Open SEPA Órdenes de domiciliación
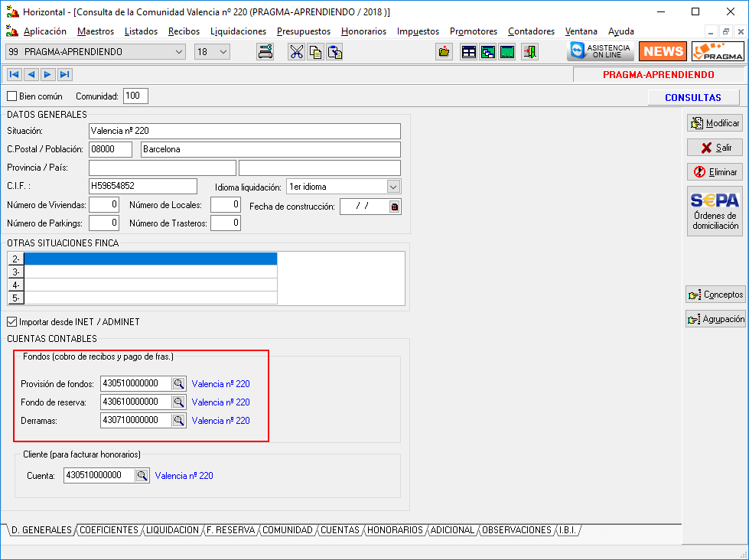This screenshot has height=560, width=749. (x=715, y=210)
